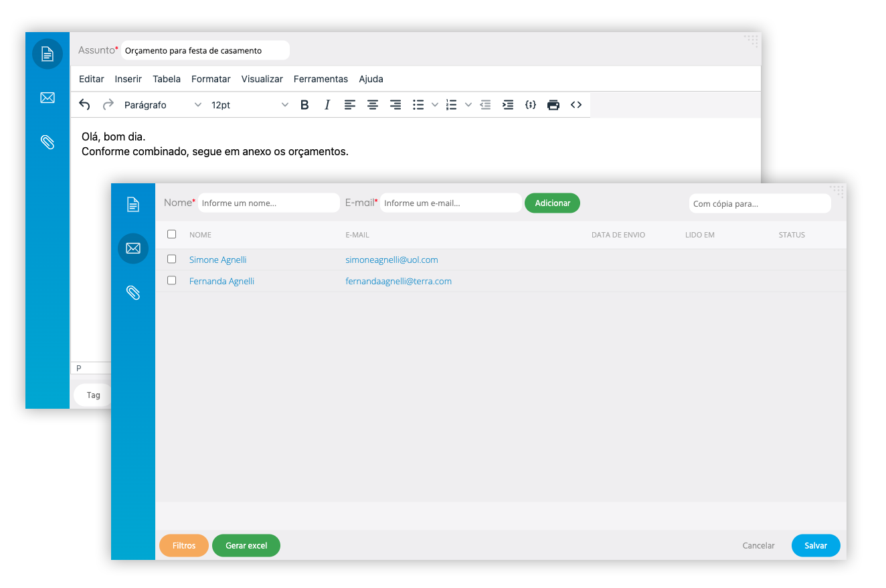Click the orange Filtros button
Viewport: 886px width, 588px height.
tap(184, 546)
